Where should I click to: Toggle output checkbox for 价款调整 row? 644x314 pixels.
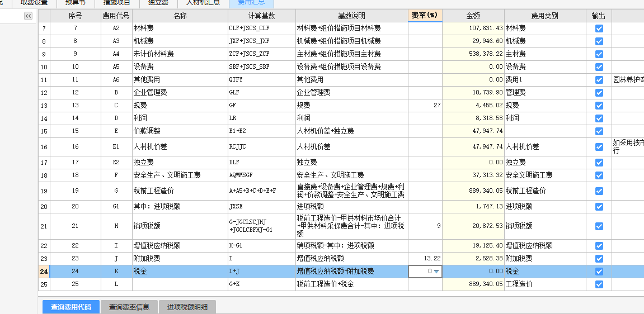click(599, 131)
